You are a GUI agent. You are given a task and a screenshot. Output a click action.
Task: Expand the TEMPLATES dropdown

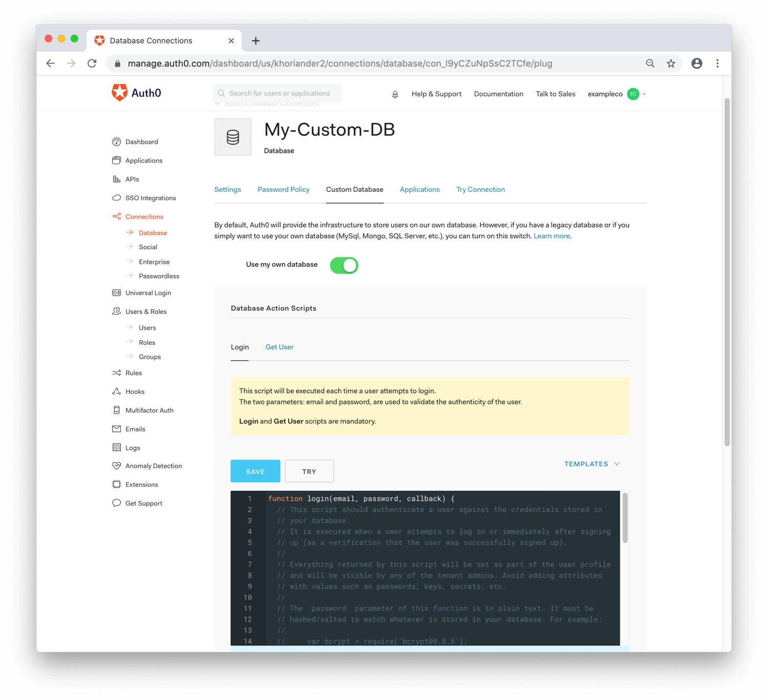tap(592, 464)
